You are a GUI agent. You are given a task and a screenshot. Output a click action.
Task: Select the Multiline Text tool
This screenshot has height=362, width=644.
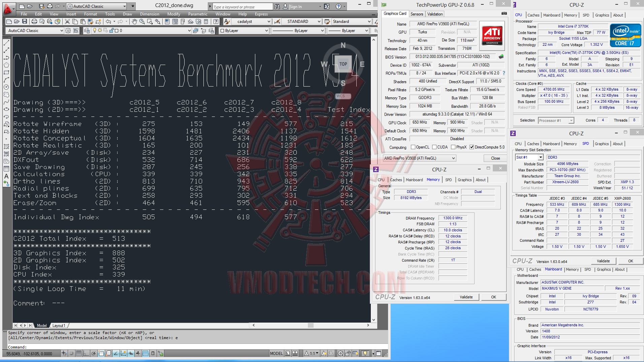click(x=6, y=176)
